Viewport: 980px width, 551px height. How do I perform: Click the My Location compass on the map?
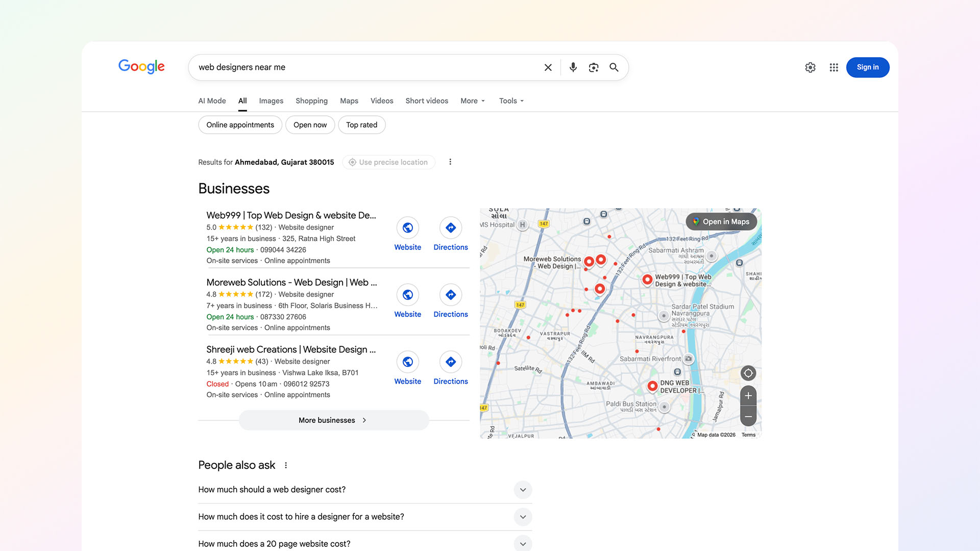748,373
